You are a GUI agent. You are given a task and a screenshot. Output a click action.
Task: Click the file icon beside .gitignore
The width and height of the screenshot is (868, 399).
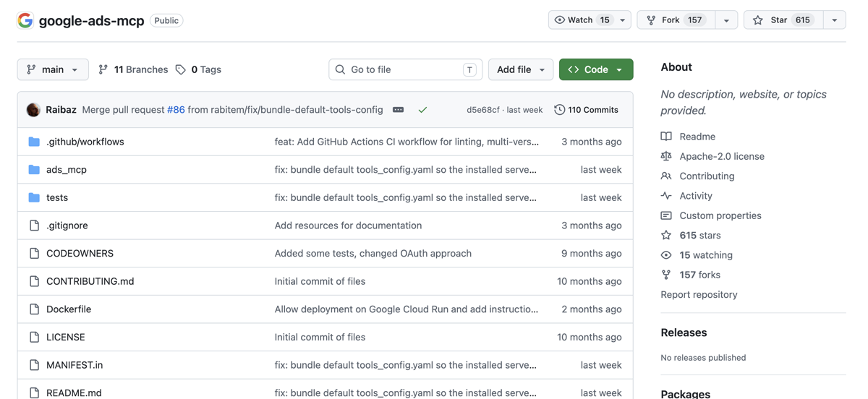point(34,226)
